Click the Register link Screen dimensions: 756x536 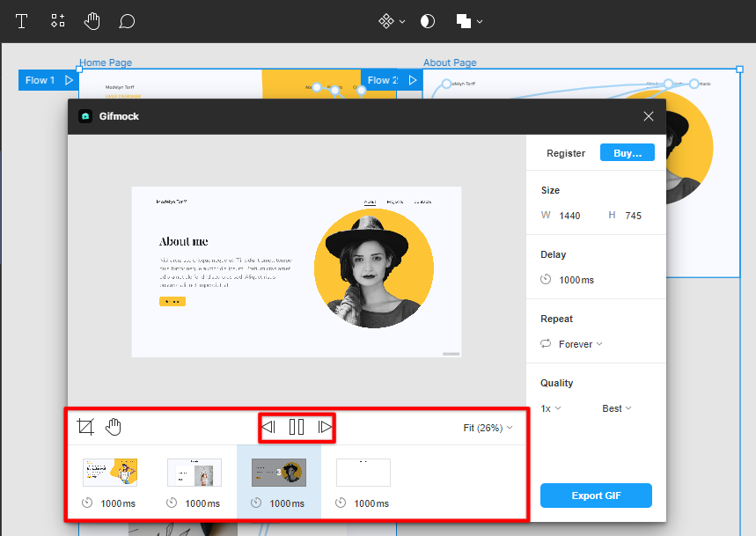pos(566,153)
